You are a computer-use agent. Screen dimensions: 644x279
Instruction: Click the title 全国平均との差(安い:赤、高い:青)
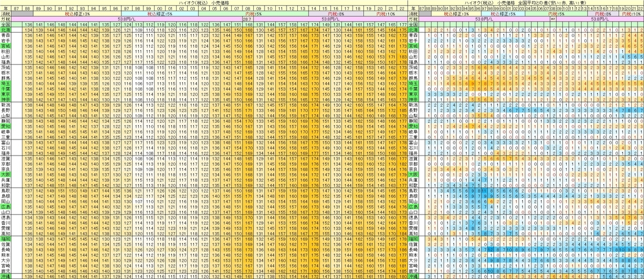click(x=552, y=3)
